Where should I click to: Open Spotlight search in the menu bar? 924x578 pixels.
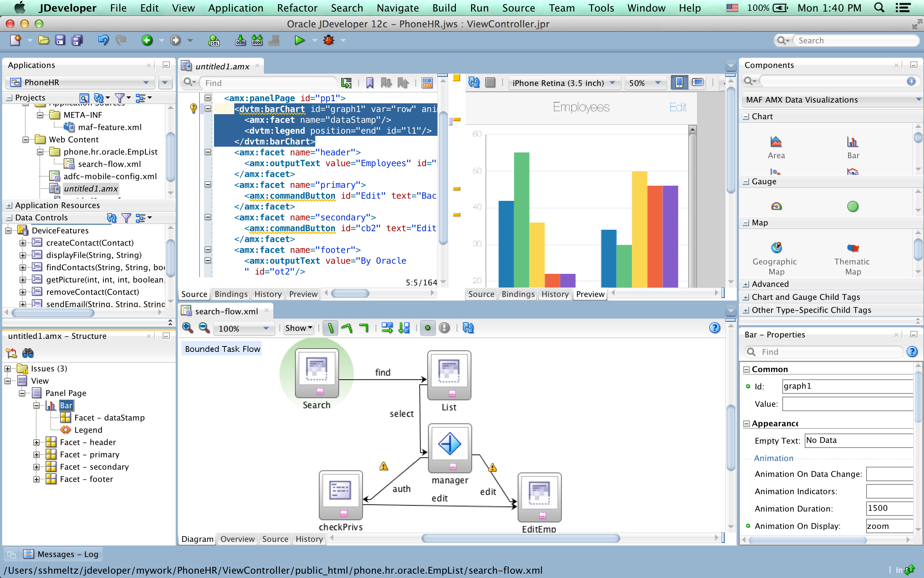(x=879, y=8)
